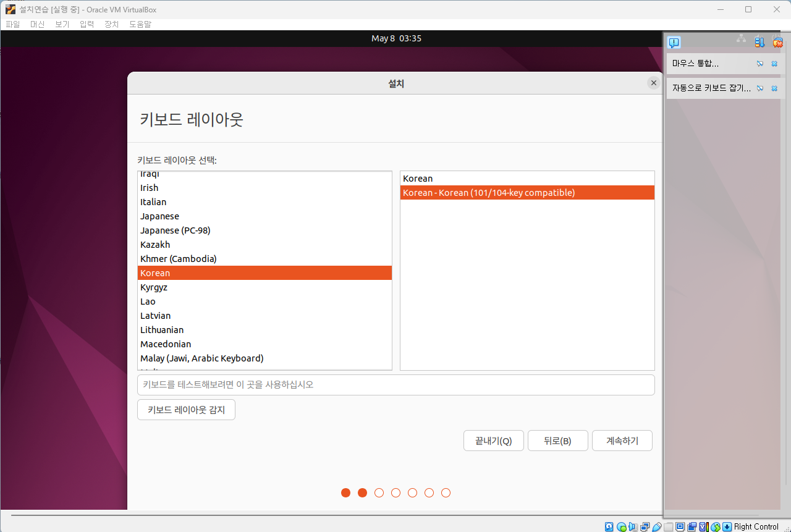
Task: Click the delete all notifications icon
Action: [x=778, y=42]
